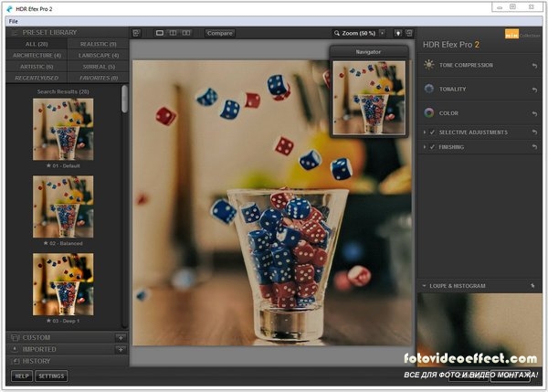Expand the Tone Compression section
548x392 pixels.
coord(466,65)
